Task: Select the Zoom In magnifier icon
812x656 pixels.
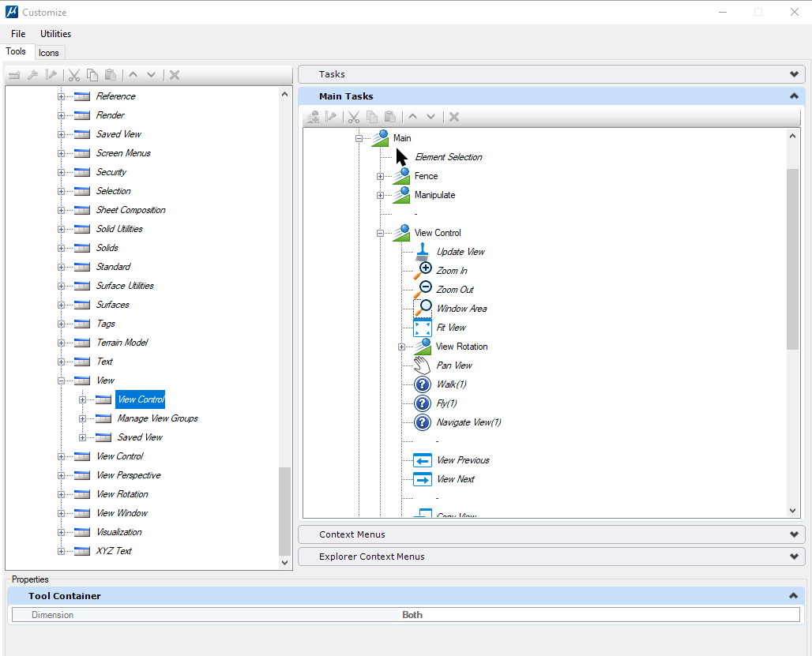Action: click(423, 271)
